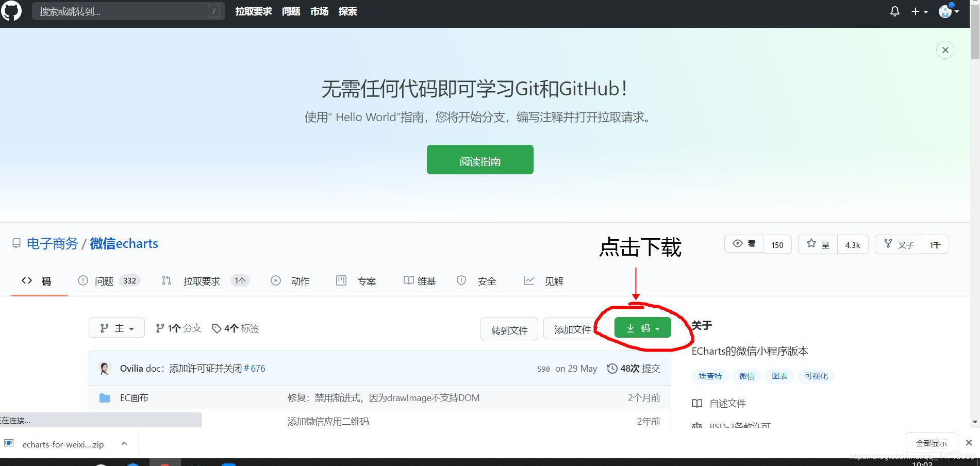The image size is (980, 466).
Task: Open commit message 修复：禁用渐进式
Action: pyautogui.click(x=384, y=397)
